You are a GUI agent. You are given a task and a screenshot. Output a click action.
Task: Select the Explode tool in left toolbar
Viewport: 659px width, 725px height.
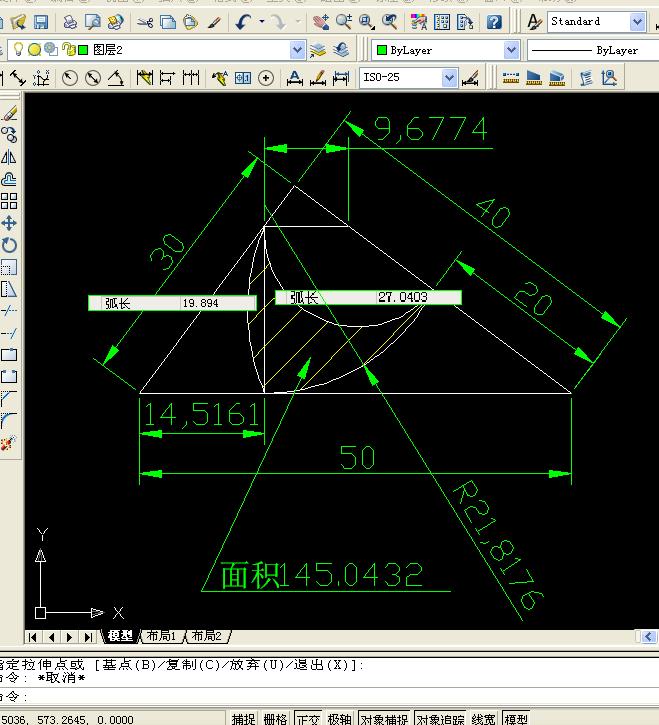(9, 443)
